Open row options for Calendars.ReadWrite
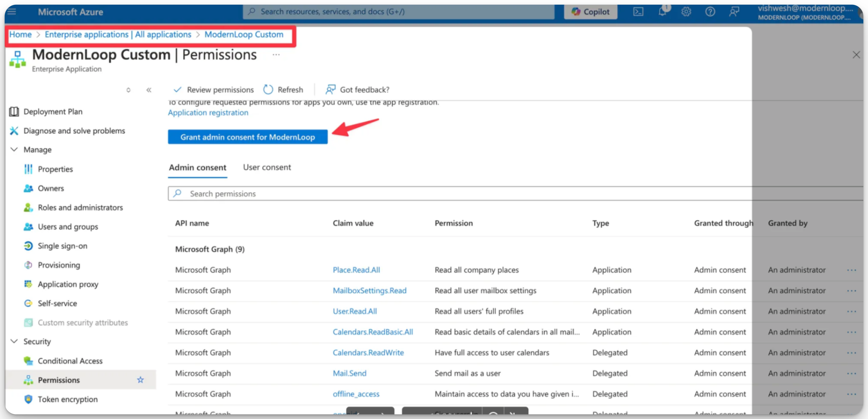 pos(851,352)
